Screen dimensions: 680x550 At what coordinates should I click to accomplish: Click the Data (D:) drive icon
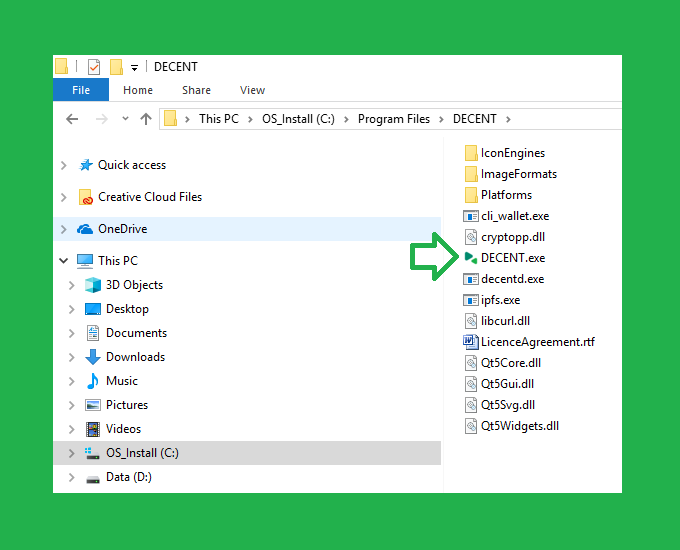point(93,479)
